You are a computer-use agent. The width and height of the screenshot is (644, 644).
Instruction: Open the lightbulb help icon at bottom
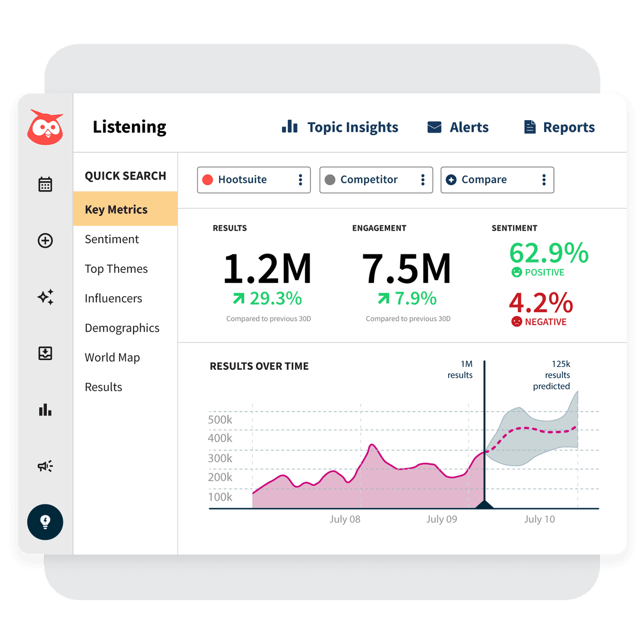[x=45, y=522]
